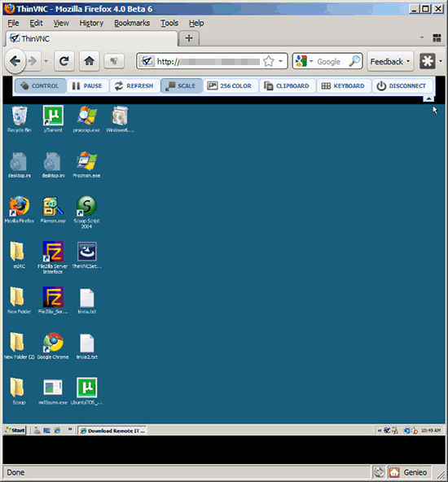Image resolution: width=448 pixels, height=482 pixels.
Task: Click the Firefox home button
Action: coord(90,61)
